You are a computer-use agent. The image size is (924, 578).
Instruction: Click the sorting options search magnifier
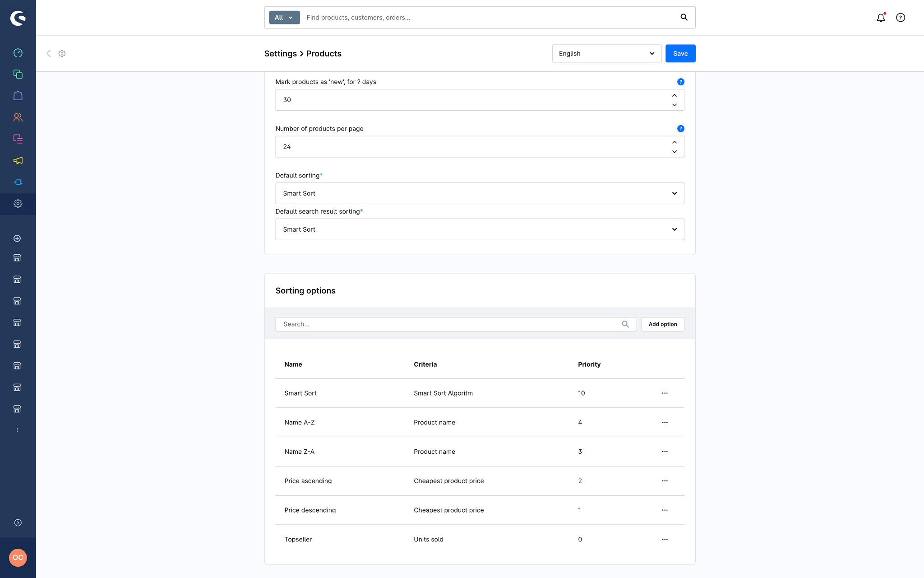click(625, 324)
